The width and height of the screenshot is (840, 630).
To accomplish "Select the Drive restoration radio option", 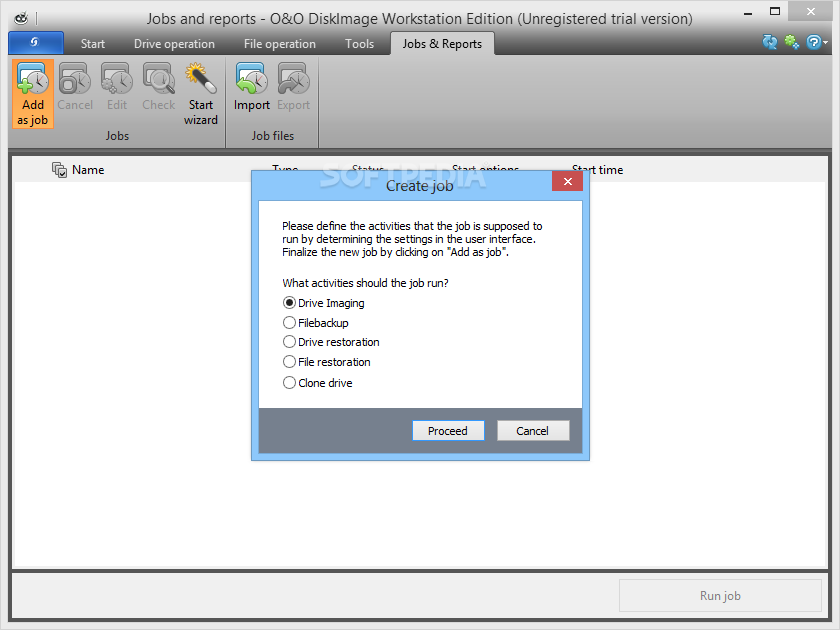I will 289,342.
